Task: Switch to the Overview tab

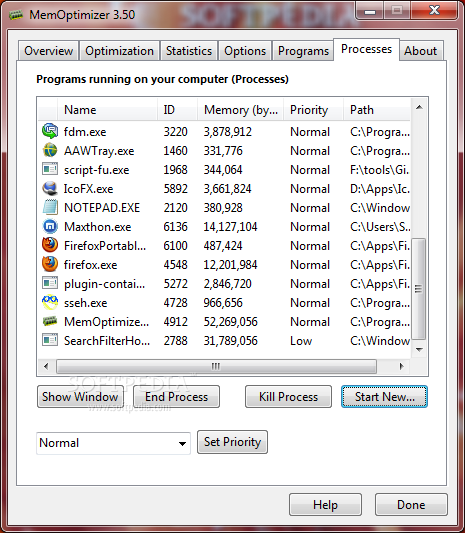Action: (49, 51)
